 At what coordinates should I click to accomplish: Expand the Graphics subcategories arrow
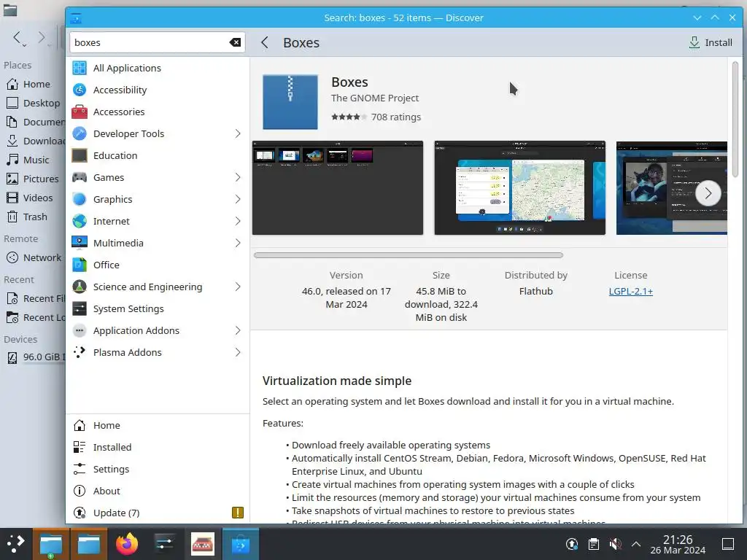pos(237,200)
